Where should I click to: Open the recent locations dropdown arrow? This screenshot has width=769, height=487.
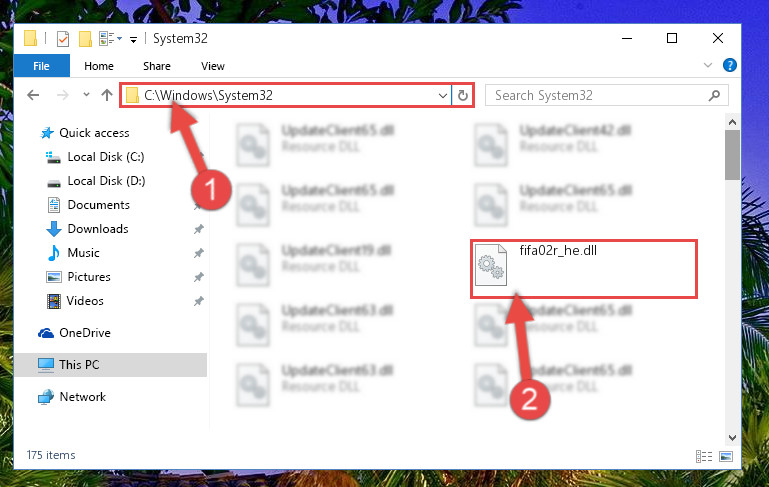86,95
